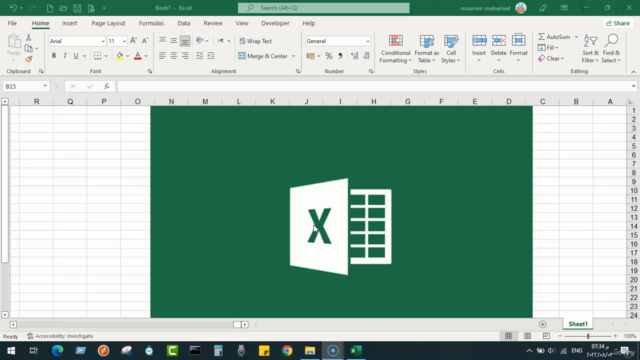Image resolution: width=640 pixels, height=360 pixels.
Task: Toggle Wrap Text
Action: click(256, 41)
